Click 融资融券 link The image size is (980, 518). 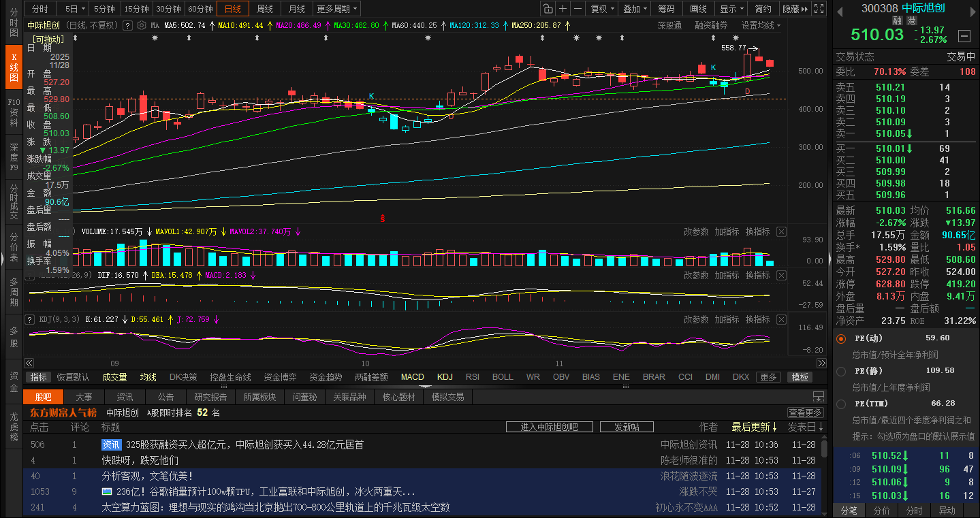pyautogui.click(x=711, y=25)
